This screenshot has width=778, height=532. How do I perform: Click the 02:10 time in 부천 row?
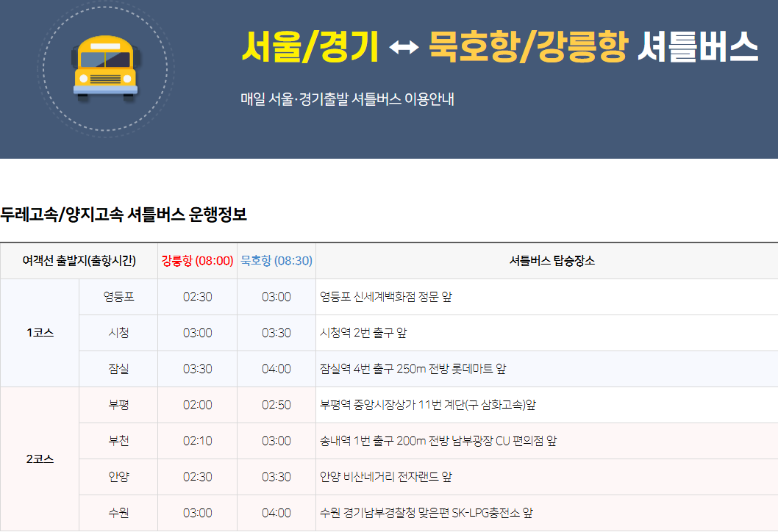pos(197,441)
